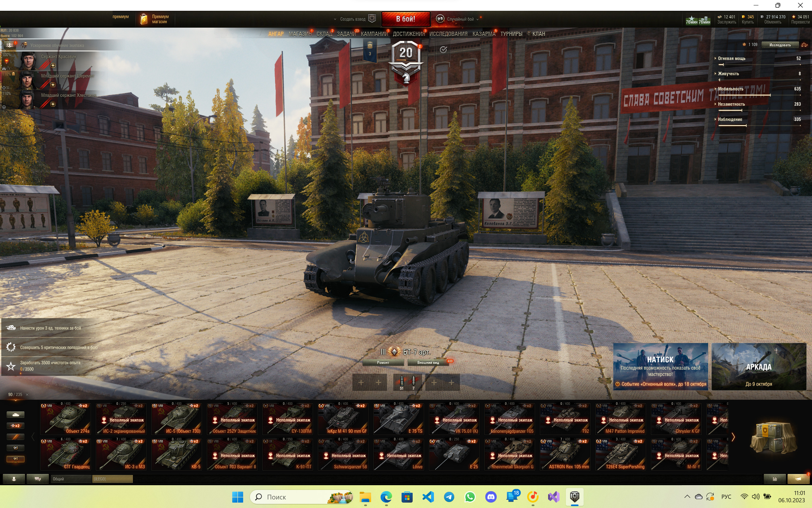The height and width of the screenshot is (508, 812).
Task: Open vehicle notification button at bottom right
Action: pyautogui.click(x=798, y=479)
